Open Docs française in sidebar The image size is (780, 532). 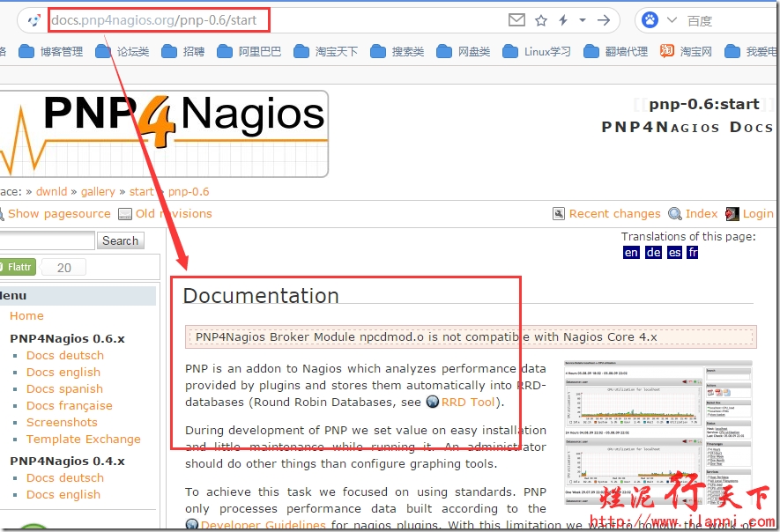pos(69,406)
